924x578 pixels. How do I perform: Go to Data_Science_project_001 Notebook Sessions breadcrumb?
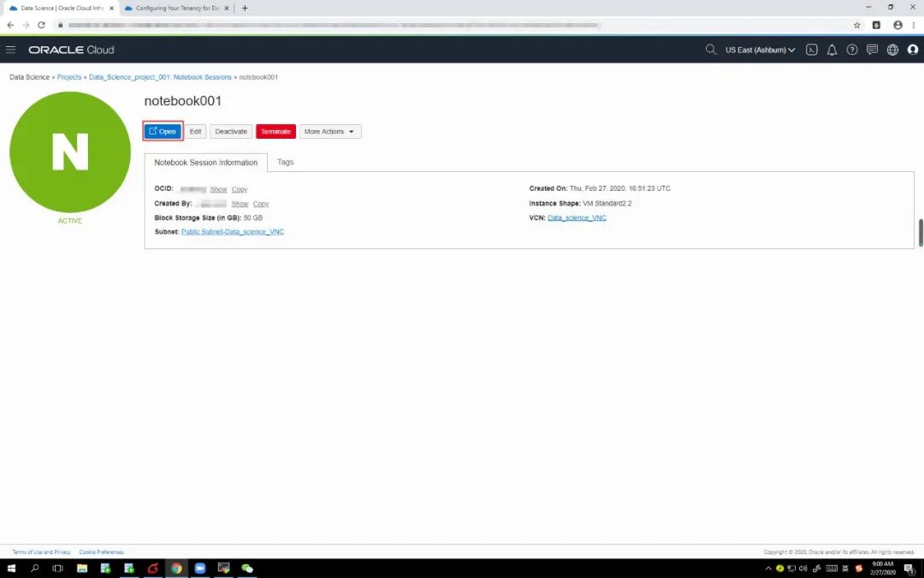pos(160,77)
